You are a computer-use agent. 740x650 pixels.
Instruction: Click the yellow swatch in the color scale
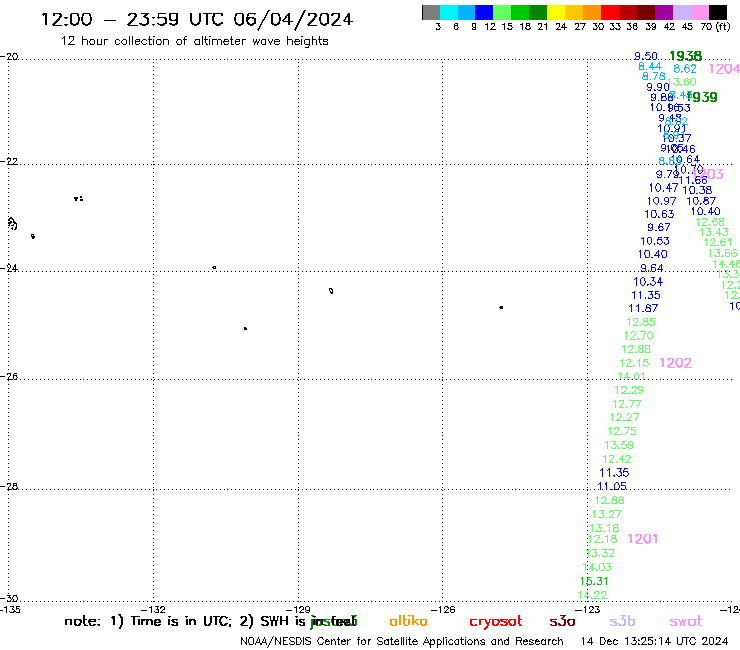[x=556, y=12]
